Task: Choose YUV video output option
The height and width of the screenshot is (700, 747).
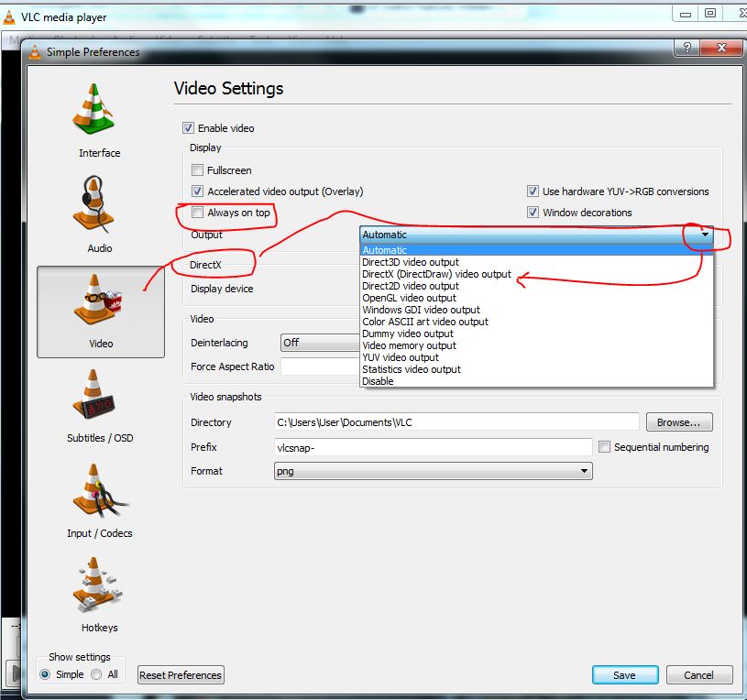Action: pos(536,357)
